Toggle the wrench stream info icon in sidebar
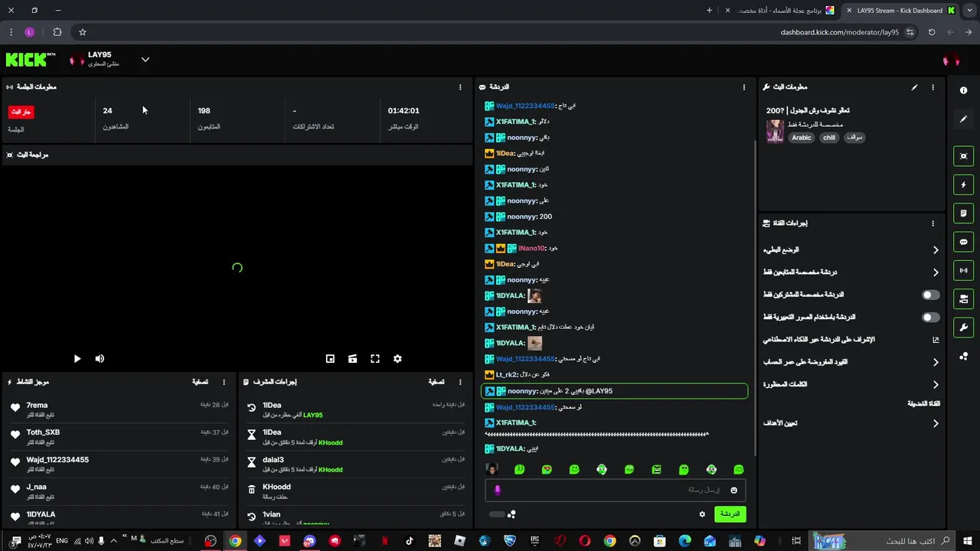The image size is (980, 551). [x=963, y=328]
